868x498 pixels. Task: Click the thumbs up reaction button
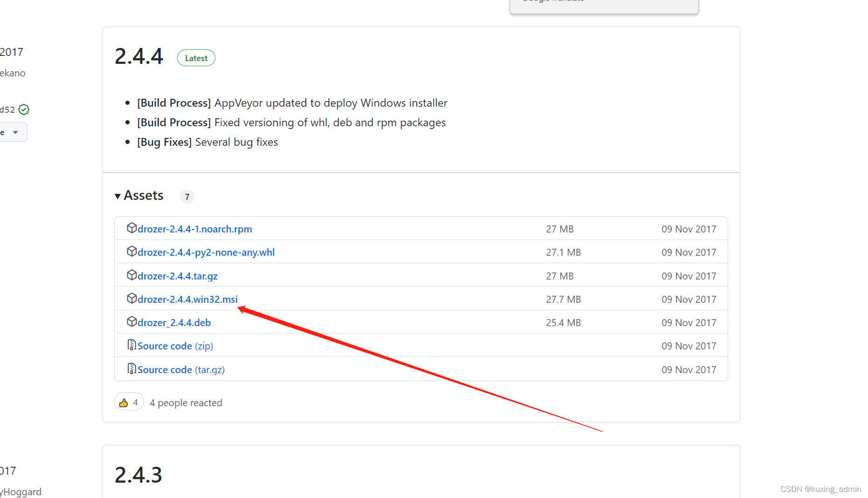click(129, 402)
